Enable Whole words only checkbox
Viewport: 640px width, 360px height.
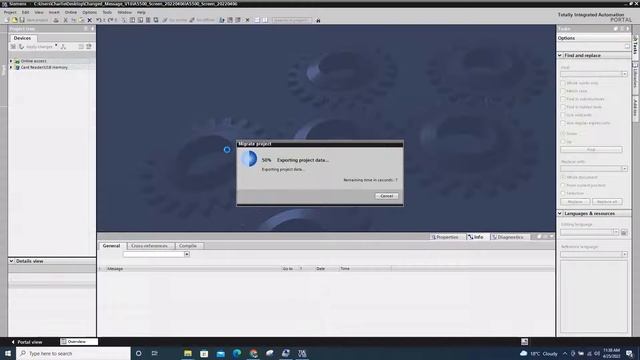click(x=563, y=83)
